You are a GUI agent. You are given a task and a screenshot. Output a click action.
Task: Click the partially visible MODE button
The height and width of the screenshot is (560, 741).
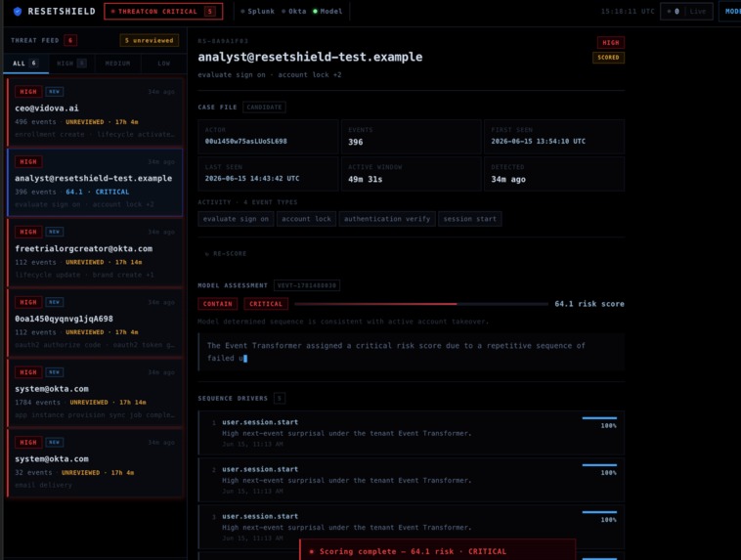730,12
